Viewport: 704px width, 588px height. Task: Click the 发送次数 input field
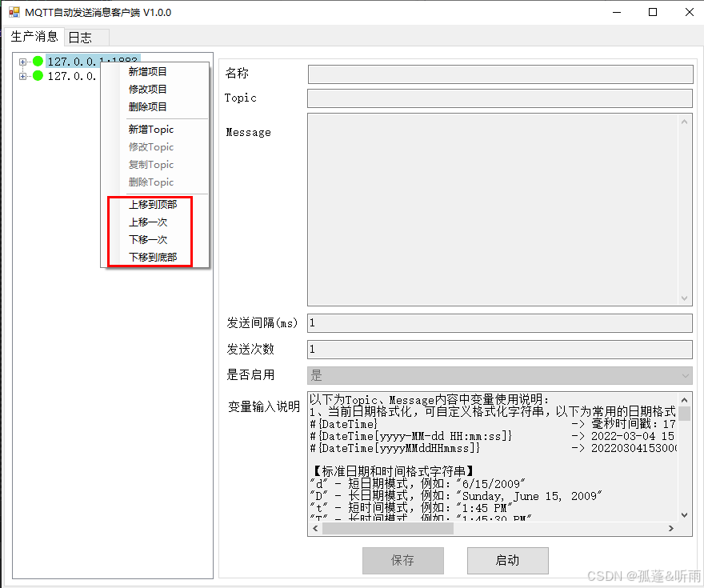500,350
